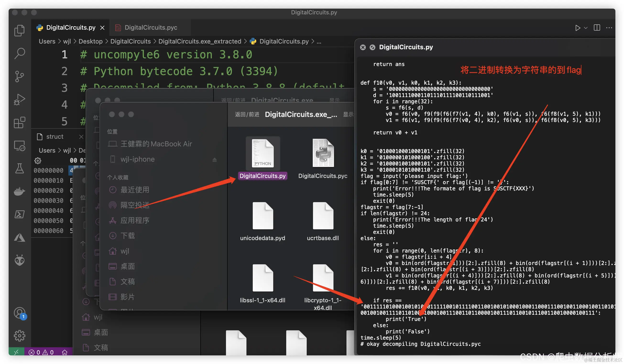624x364 pixels.
Task: Open the Manage gear at sidebar bottom
Action: tap(19, 336)
